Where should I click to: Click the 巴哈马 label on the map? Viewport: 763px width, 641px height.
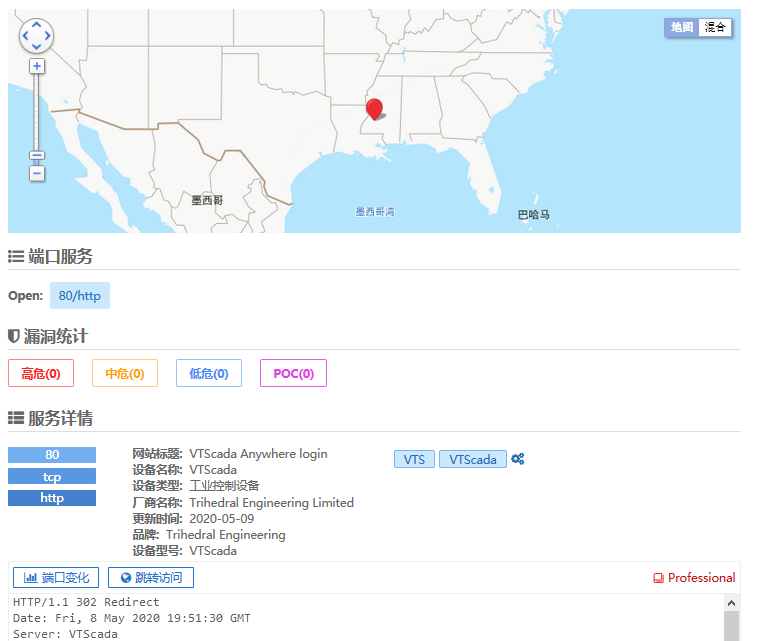click(x=533, y=215)
